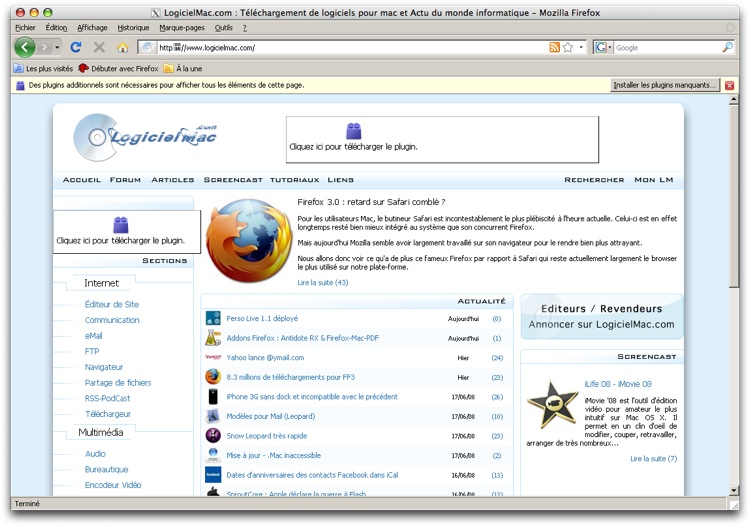
Task: Click the search magnifier icon
Action: (727, 47)
